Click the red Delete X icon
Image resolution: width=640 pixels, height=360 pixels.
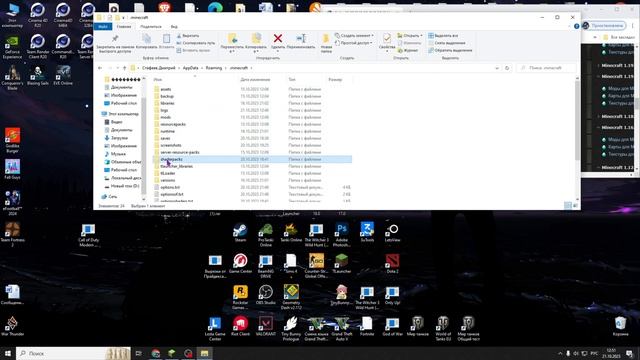(x=278, y=38)
